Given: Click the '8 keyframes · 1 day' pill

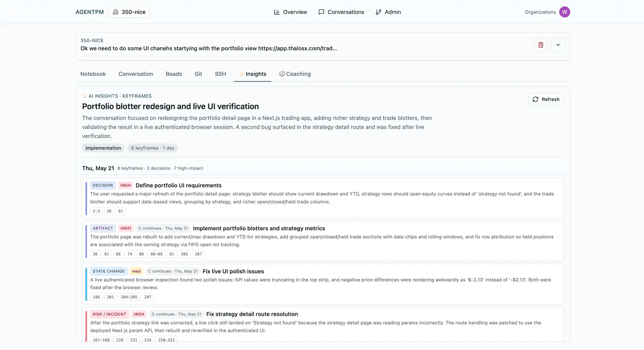Looking at the screenshot, I should click(x=153, y=148).
